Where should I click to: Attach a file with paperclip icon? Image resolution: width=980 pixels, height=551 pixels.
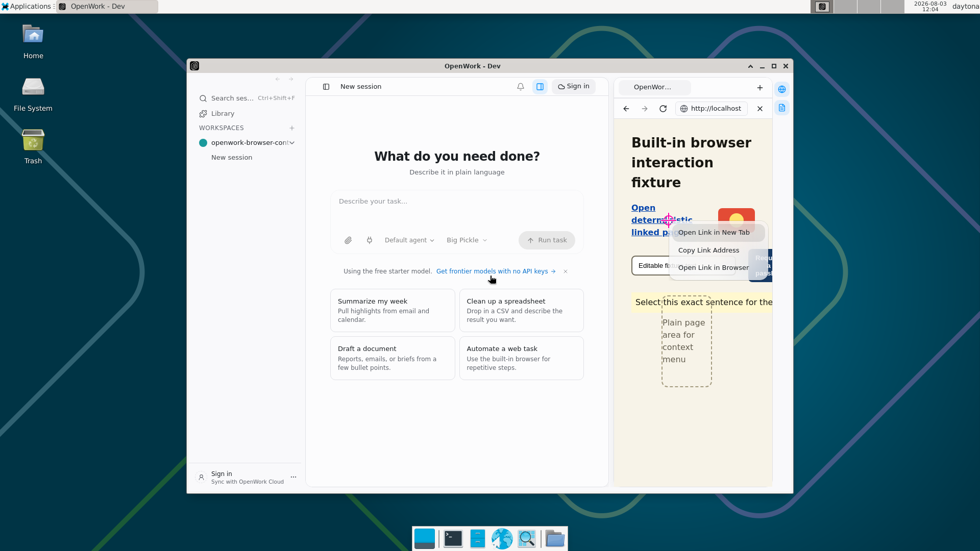coord(348,240)
